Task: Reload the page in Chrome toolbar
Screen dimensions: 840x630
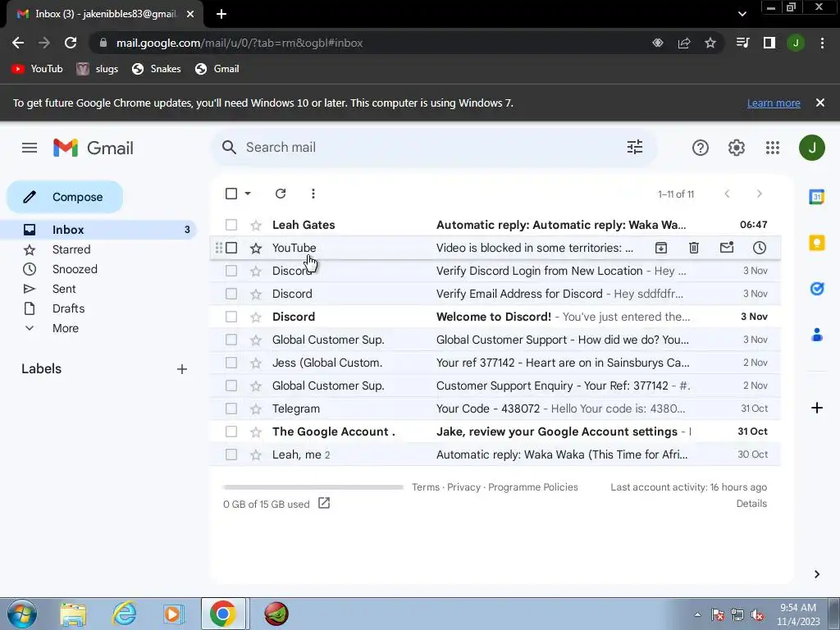Action: [x=71, y=43]
